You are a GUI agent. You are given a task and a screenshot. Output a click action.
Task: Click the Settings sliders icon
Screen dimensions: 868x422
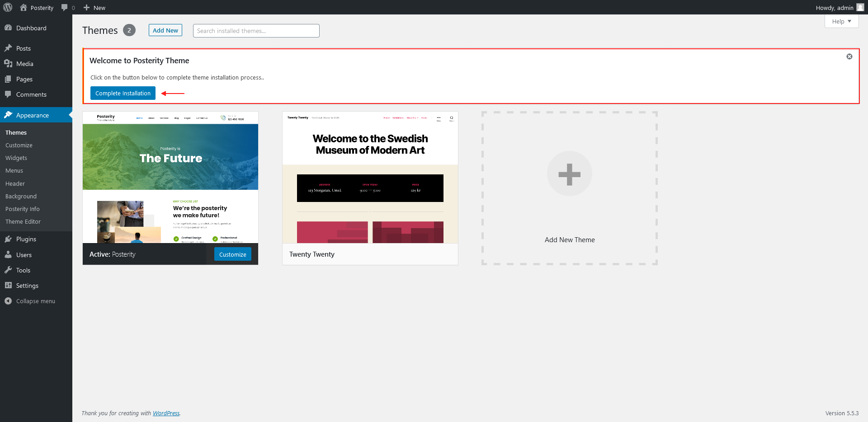tap(8, 285)
